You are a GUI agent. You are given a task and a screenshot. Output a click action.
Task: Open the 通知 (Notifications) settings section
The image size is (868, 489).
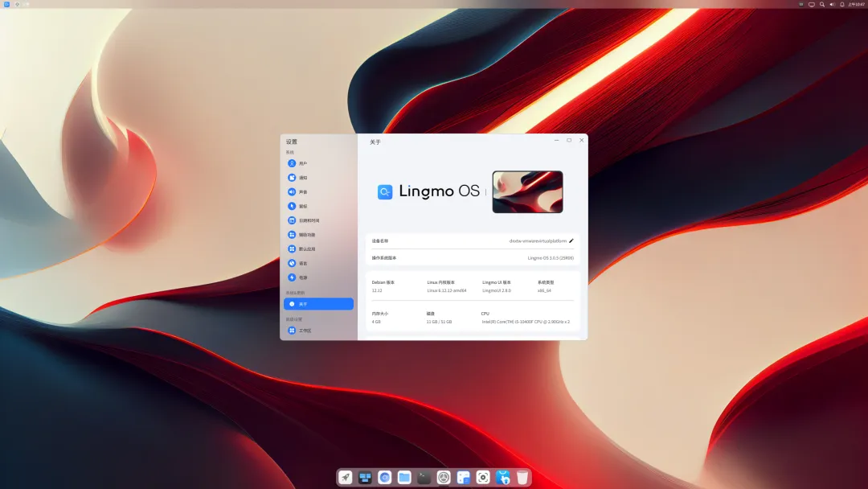(x=318, y=178)
